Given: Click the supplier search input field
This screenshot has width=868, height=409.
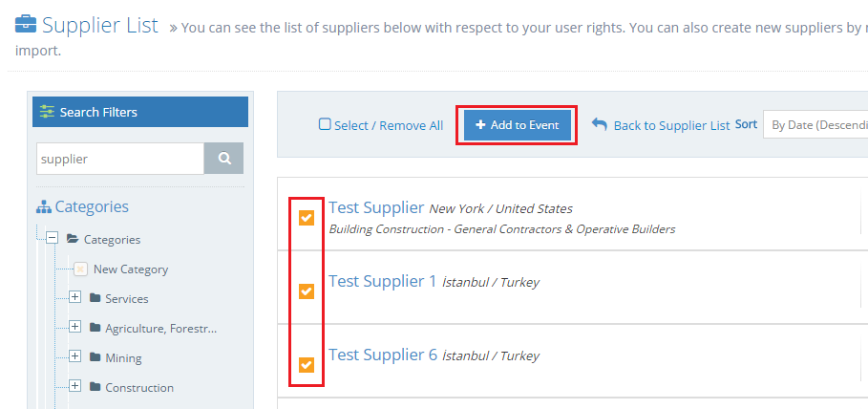Looking at the screenshot, I should [120, 159].
